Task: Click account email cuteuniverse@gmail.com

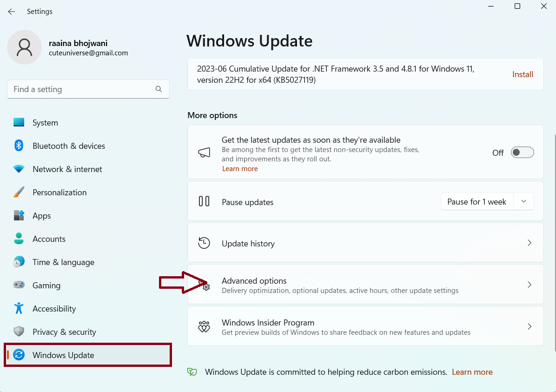Action: point(88,53)
